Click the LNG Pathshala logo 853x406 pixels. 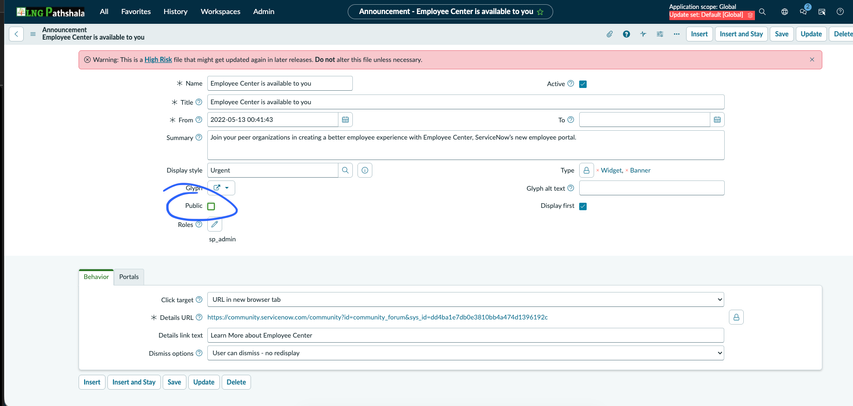[50, 11]
